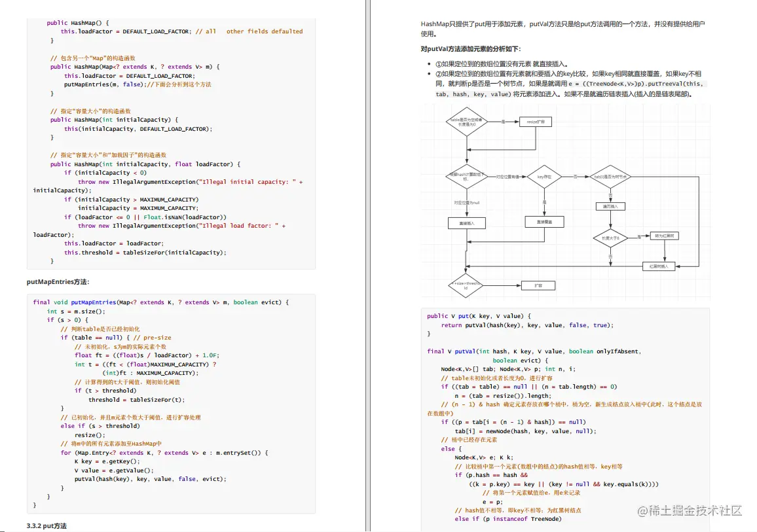Click the code line "this.loadFactor = loadFactor;"
Image resolution: width=757 pixels, height=532 pixels.
[x=114, y=243]
